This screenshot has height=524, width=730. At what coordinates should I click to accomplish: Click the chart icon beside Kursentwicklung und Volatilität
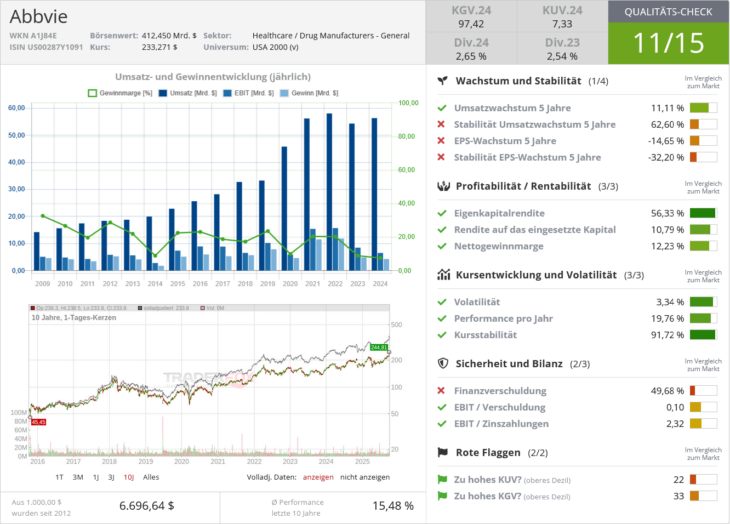click(x=442, y=275)
